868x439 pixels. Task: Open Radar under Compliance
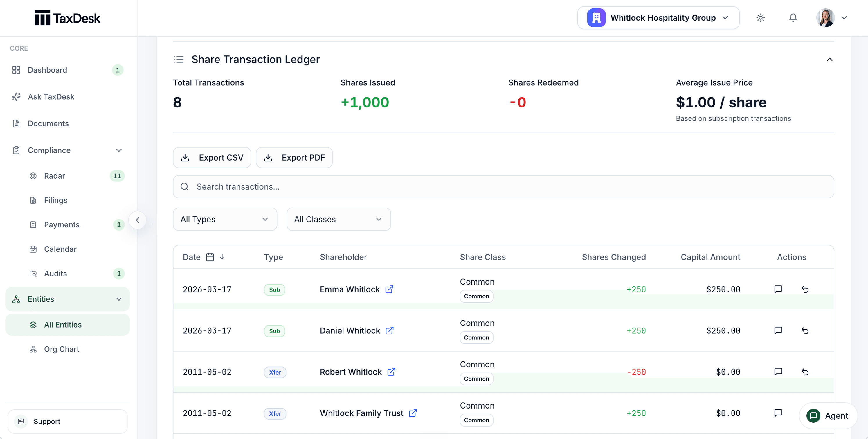pyautogui.click(x=67, y=176)
